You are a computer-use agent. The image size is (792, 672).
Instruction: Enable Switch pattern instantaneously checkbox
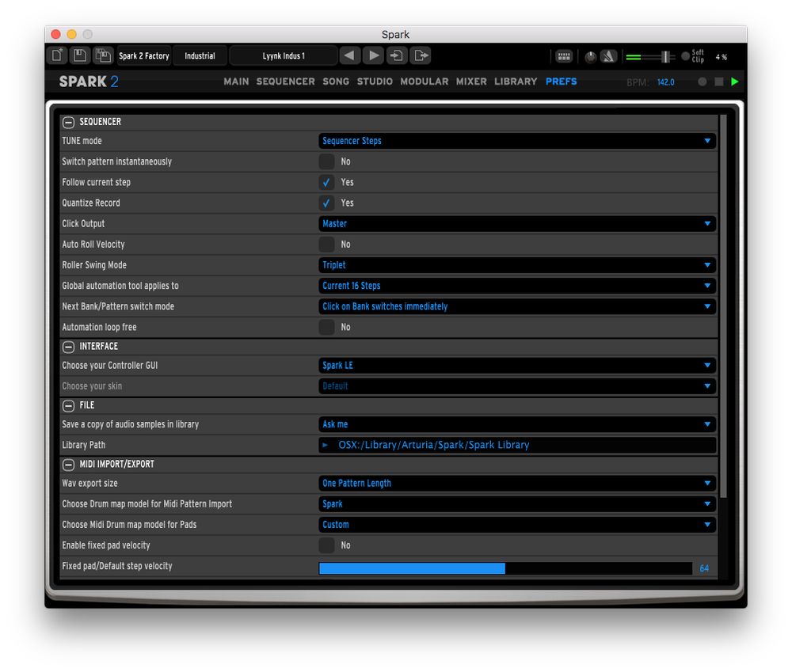(326, 161)
